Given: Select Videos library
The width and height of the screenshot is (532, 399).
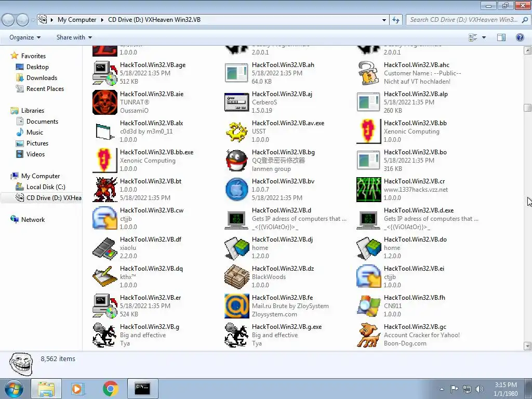Looking at the screenshot, I should (x=35, y=154).
